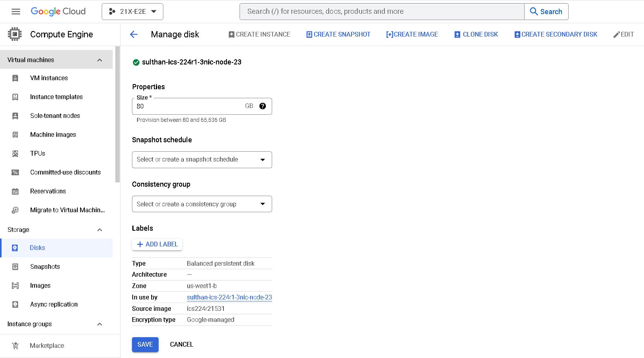Click the disk Size input field
Viewport: 644px width, 358px height.
[188, 106]
